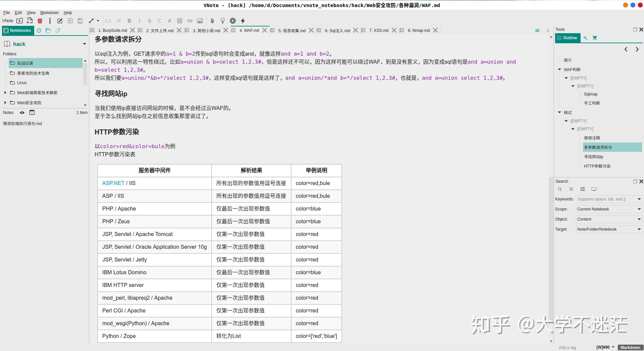Open the note 猜测后端执行语句.md
Image resolution: width=644 pixels, height=351 pixels.
(22, 124)
